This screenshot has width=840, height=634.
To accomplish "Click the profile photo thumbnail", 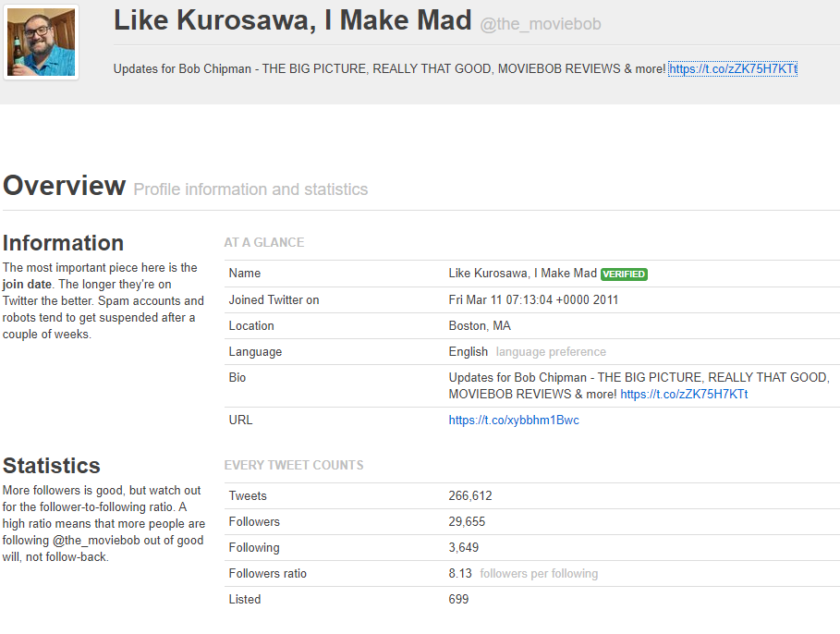I will 42,43.
